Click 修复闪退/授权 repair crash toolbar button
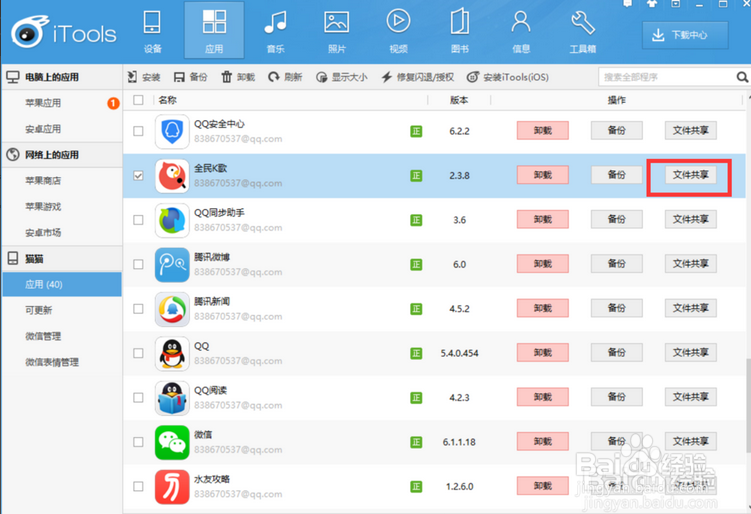The height and width of the screenshot is (514, 751). [418, 77]
